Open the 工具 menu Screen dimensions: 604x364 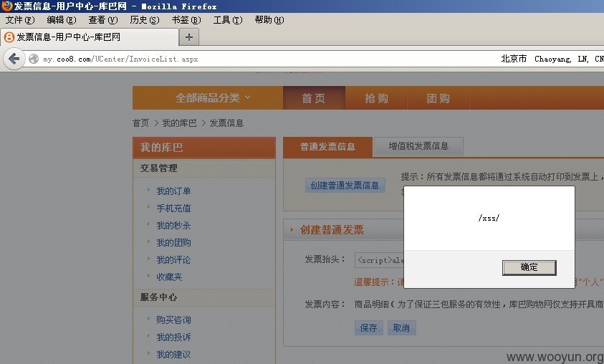click(228, 20)
